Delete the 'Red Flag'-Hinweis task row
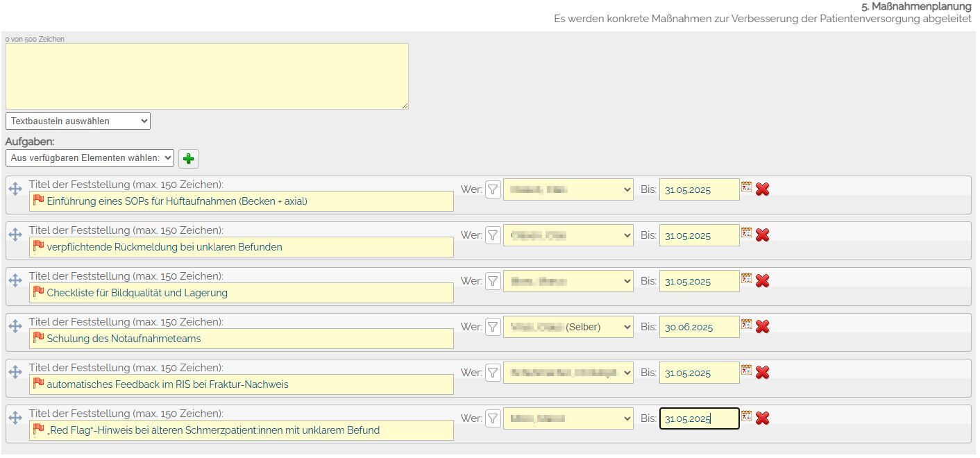Screen dimensions: 980x458 click(762, 418)
